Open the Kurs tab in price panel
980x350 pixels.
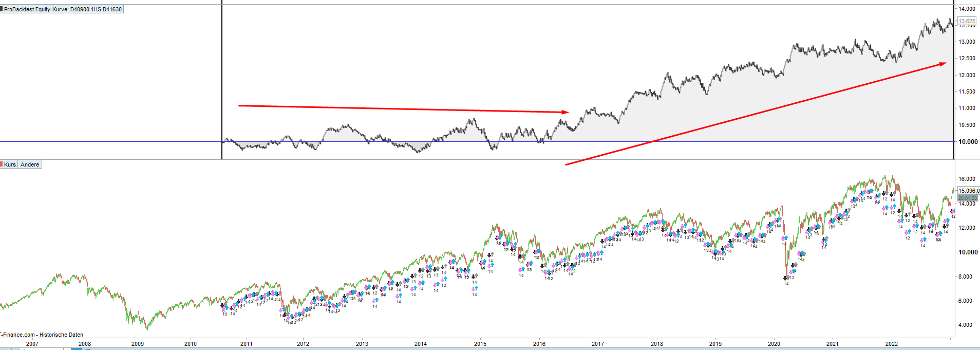[x=10, y=164]
